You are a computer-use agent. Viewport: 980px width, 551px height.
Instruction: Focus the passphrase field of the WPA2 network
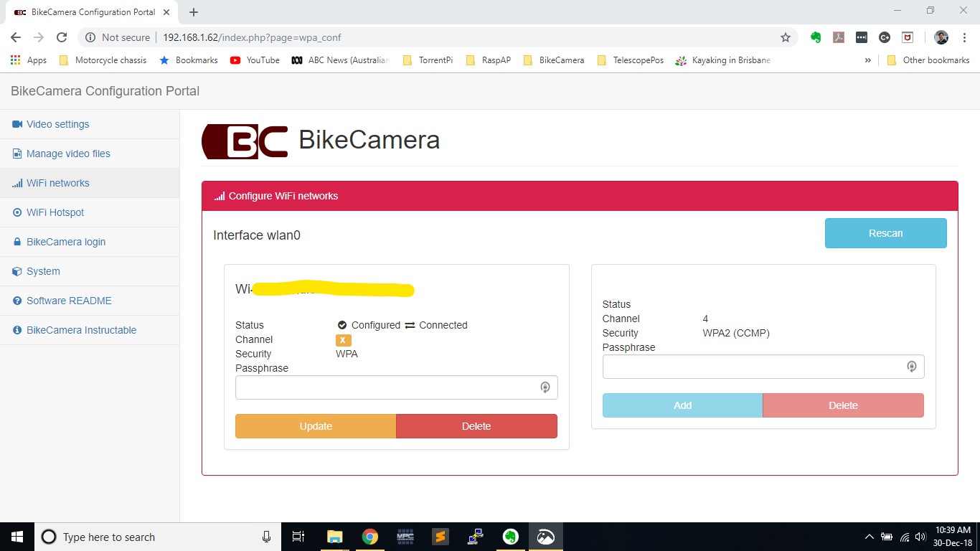click(x=763, y=367)
